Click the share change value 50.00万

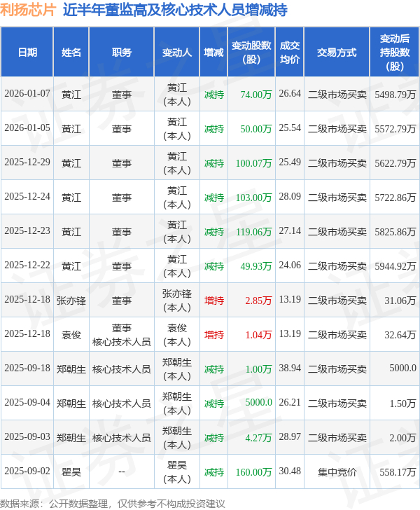coord(256,129)
